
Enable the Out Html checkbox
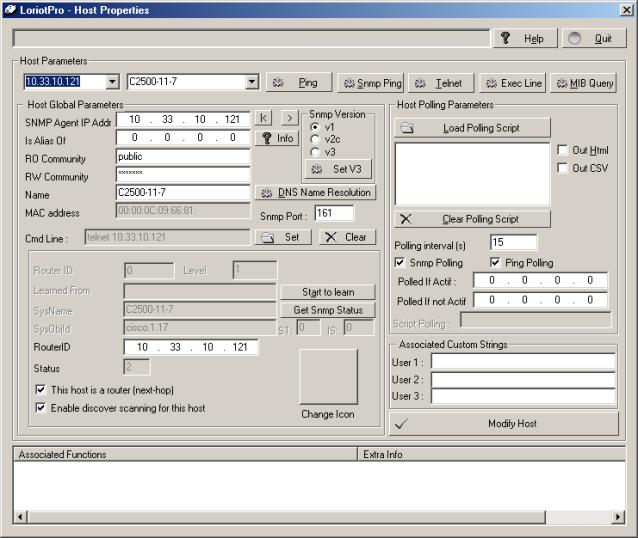[563, 150]
